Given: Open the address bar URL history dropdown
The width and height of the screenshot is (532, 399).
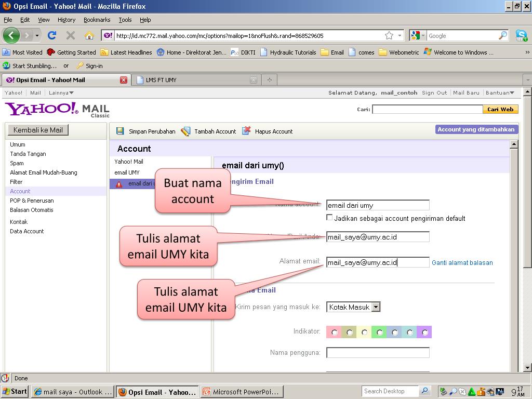Looking at the screenshot, I should tap(400, 36).
